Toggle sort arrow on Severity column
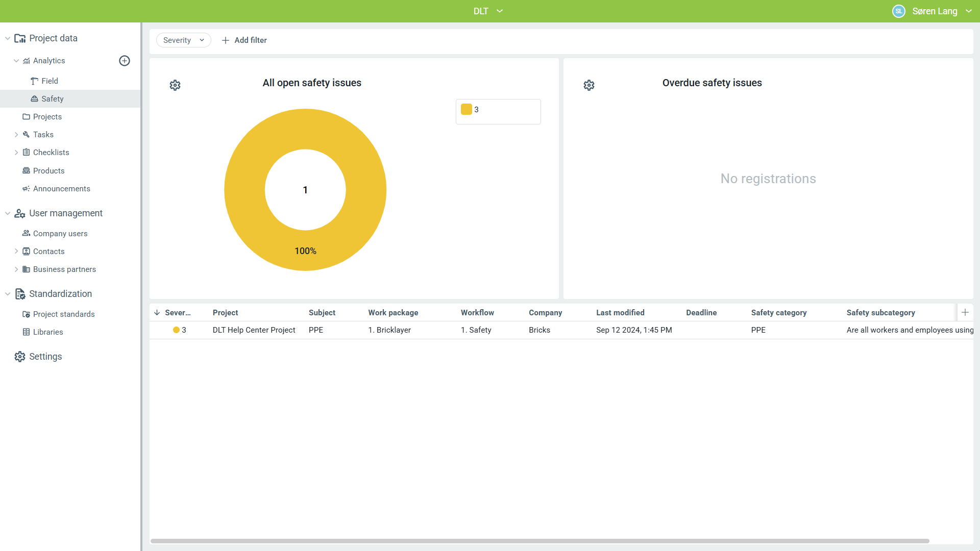This screenshot has height=551, width=980. [x=157, y=313]
